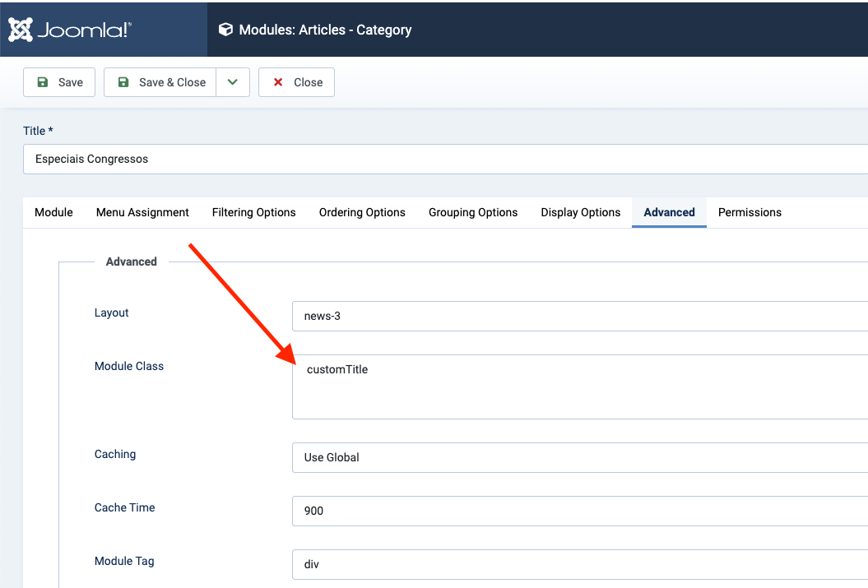Open the Grouping Options tab
Image resolution: width=868 pixels, height=588 pixels.
click(x=473, y=212)
